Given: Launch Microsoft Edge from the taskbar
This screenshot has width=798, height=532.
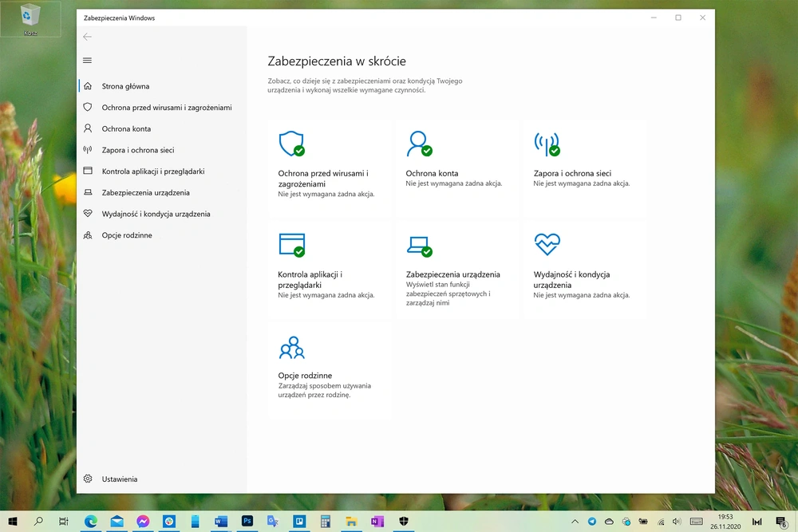Looking at the screenshot, I should pos(91,522).
